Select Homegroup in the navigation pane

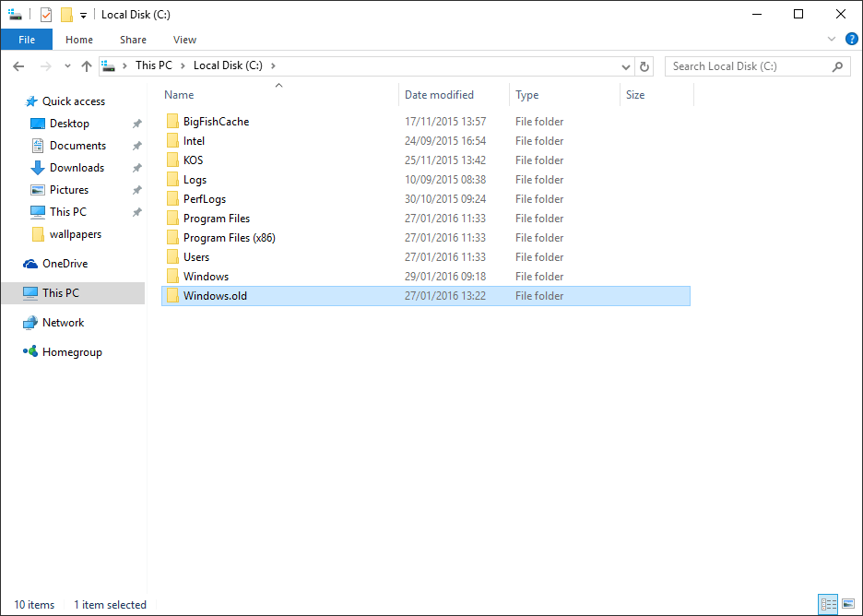click(72, 352)
